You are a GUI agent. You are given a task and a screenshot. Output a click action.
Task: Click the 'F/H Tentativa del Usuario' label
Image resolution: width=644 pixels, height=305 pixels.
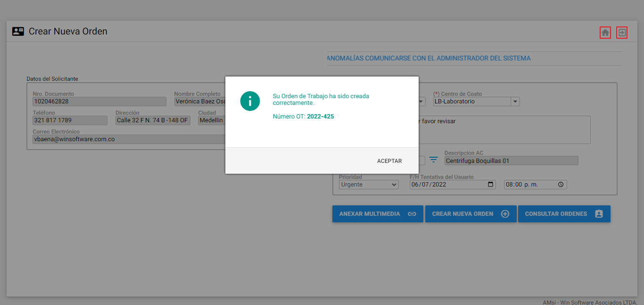(x=442, y=177)
